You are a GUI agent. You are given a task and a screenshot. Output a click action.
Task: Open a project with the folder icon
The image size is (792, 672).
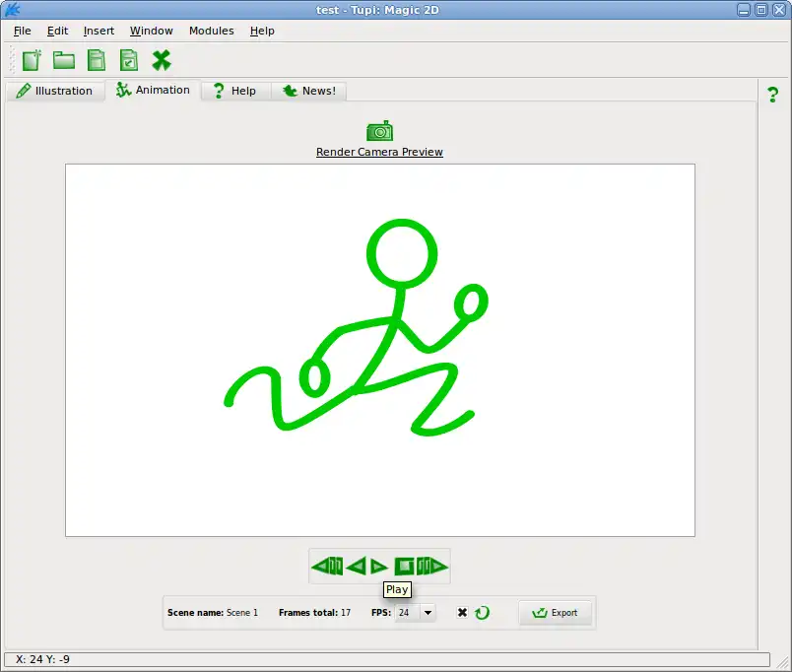[x=64, y=60]
